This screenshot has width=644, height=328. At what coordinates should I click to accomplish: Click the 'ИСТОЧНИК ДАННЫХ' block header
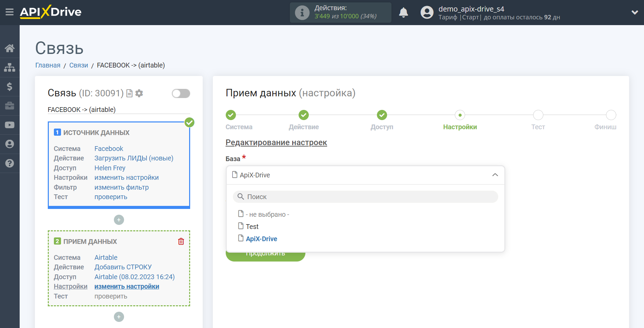tap(96, 133)
